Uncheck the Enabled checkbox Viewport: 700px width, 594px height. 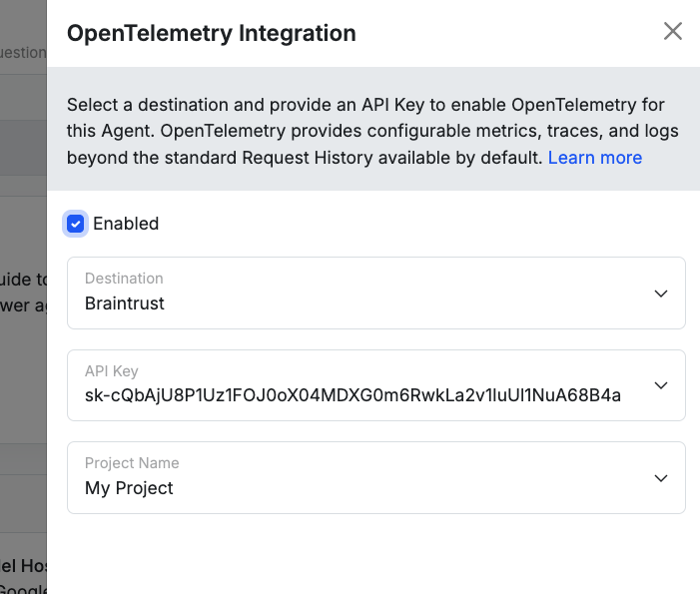point(76,224)
